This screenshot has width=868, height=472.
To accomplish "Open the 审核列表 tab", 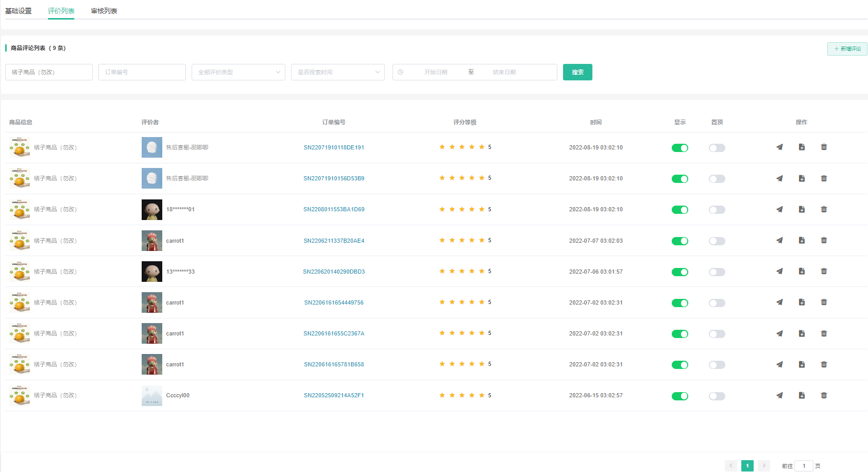I will coord(104,11).
